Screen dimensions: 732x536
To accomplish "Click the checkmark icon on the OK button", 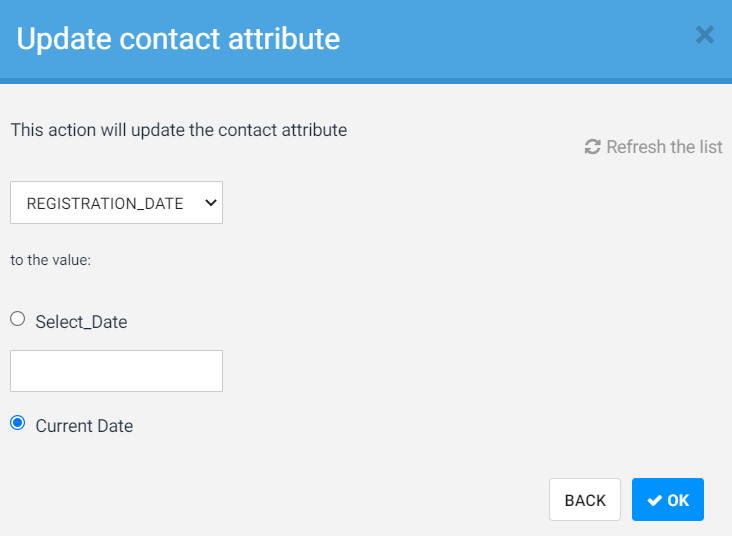I will pyautogui.click(x=655, y=501).
